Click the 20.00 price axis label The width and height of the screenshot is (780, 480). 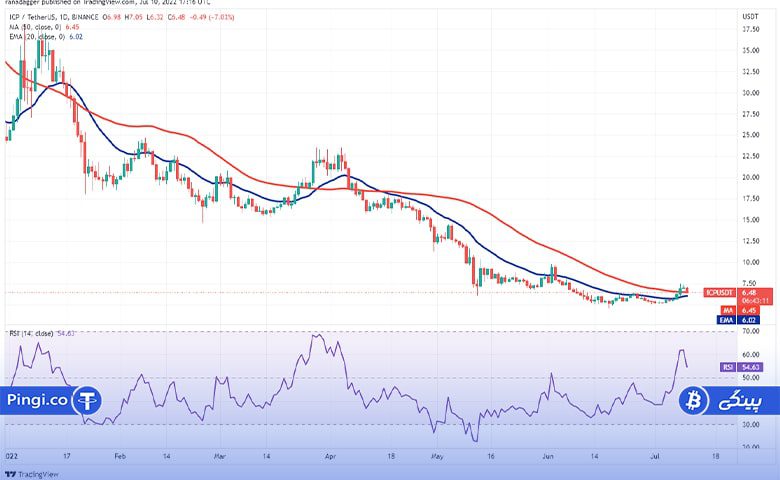(x=751, y=177)
